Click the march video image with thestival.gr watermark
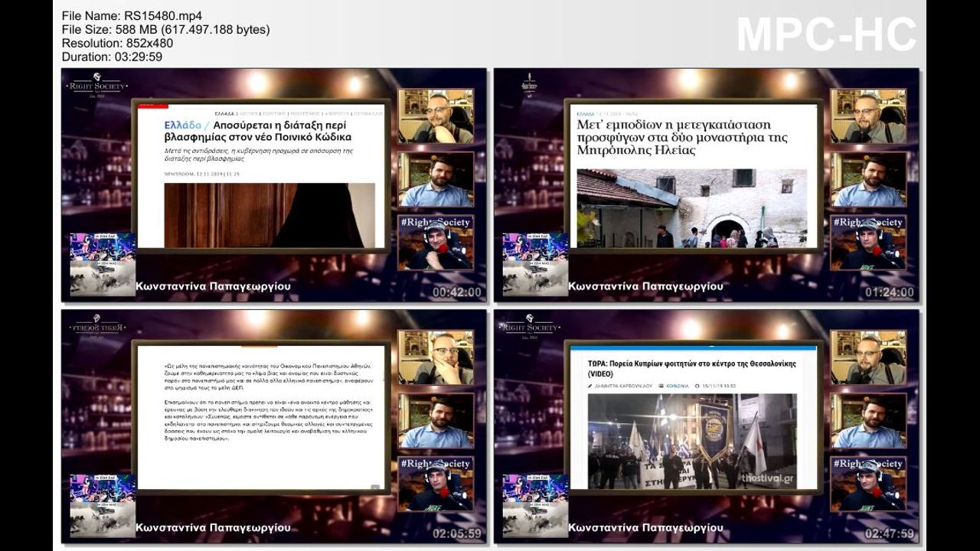Viewport: 980px width, 551px height. coord(691,442)
